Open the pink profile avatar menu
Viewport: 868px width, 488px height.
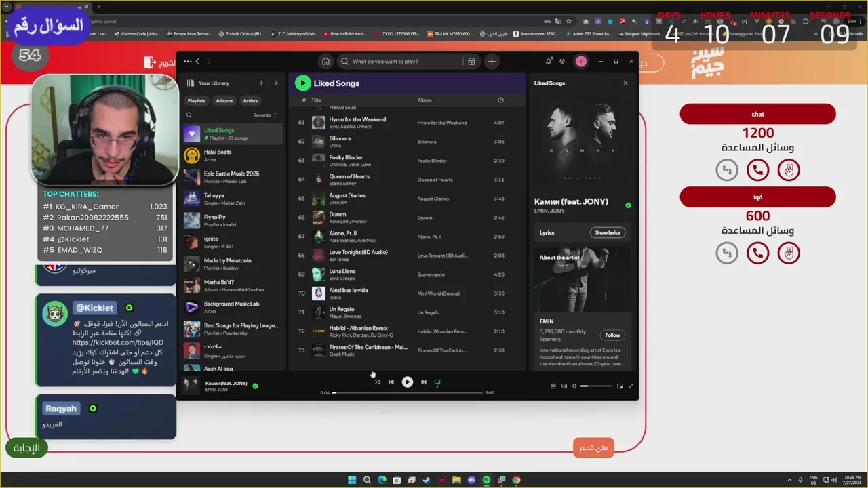581,62
